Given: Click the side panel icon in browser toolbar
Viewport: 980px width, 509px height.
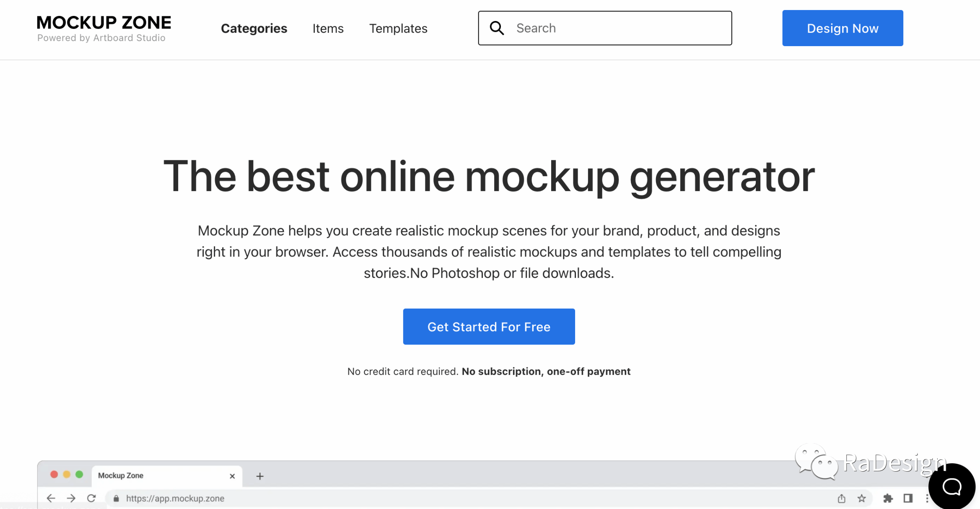Looking at the screenshot, I should coord(908,498).
